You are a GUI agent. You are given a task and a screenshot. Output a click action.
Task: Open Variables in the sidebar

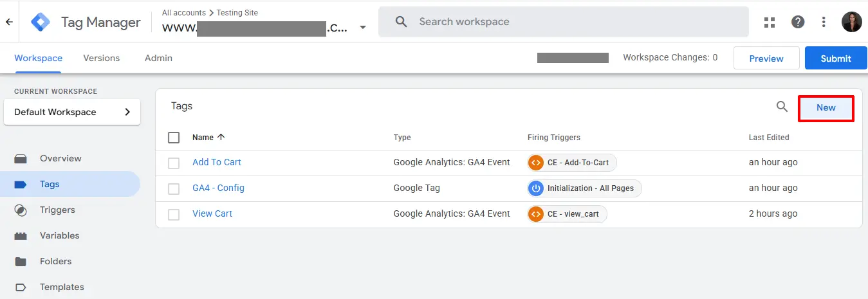coord(60,235)
